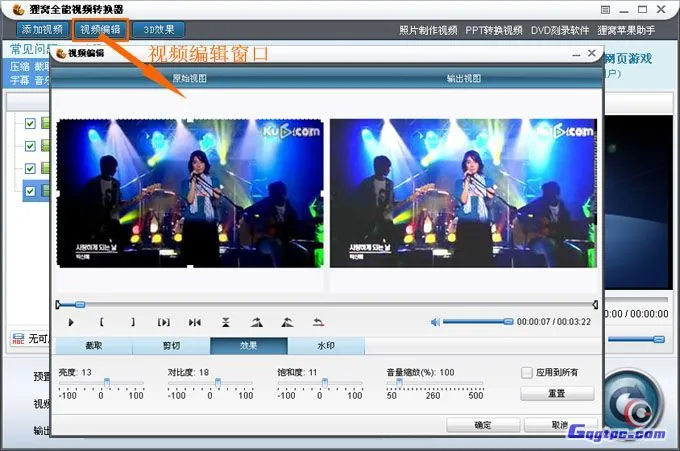
Task: Minimize the 视频编辑 dialog
Action: tap(576, 54)
